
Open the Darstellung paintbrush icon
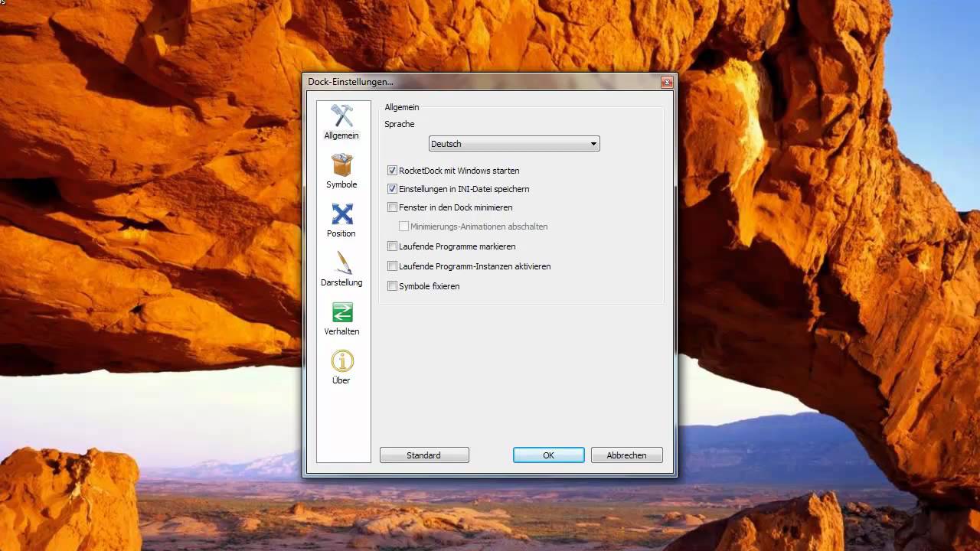[341, 263]
